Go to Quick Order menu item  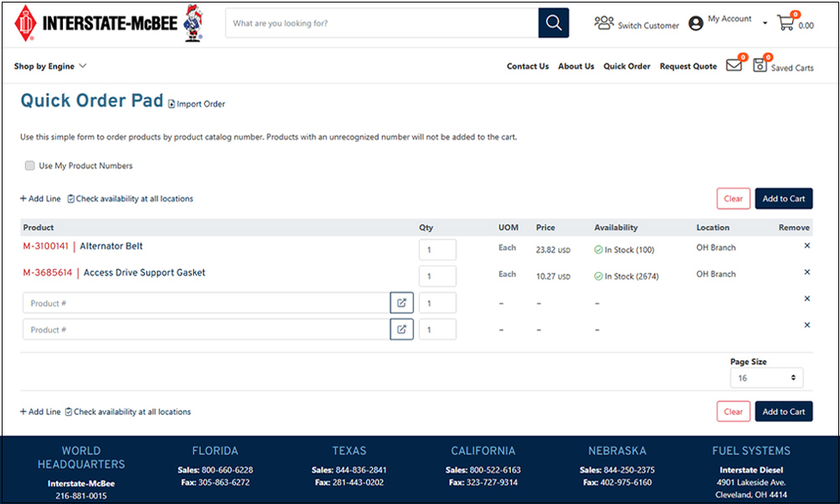click(627, 66)
